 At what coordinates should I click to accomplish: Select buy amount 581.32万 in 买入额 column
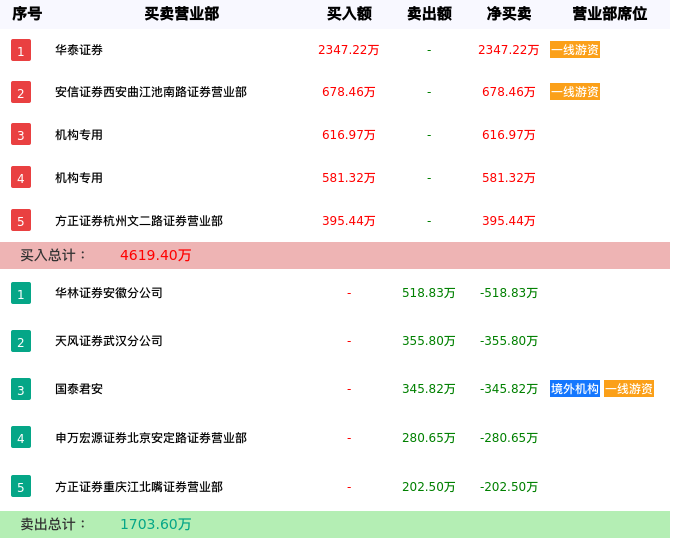(x=349, y=178)
